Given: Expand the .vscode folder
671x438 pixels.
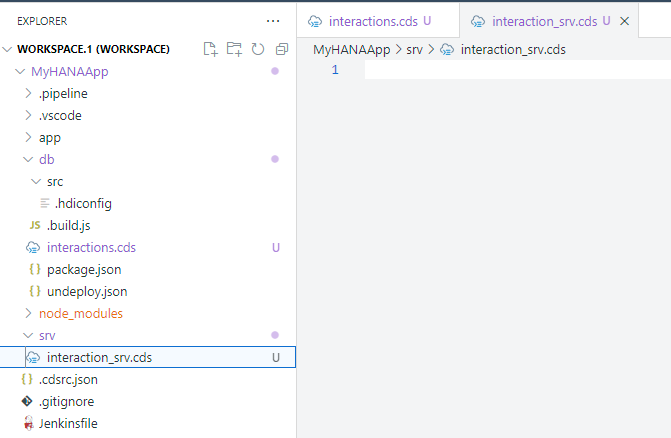Looking at the screenshot, I should [x=28, y=115].
